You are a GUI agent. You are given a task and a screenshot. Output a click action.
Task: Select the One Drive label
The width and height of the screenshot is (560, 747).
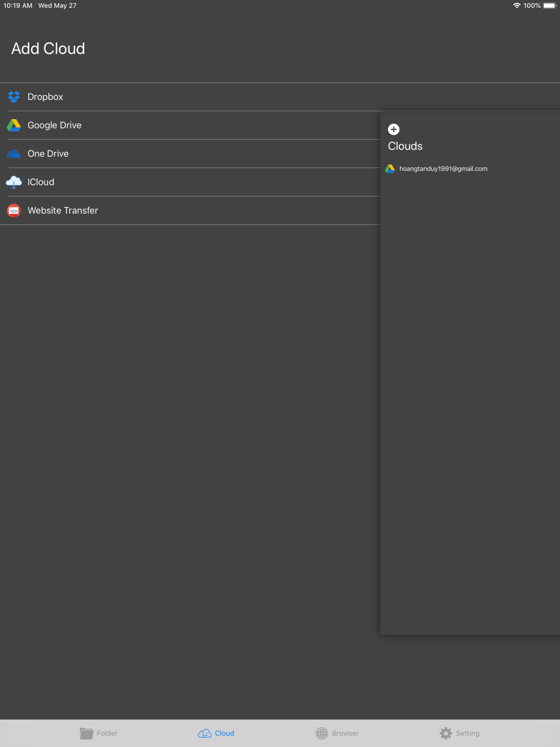click(x=48, y=153)
